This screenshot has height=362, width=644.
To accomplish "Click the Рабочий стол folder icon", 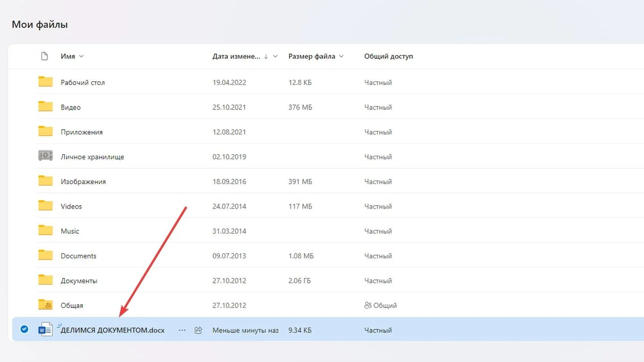I will click(x=45, y=82).
